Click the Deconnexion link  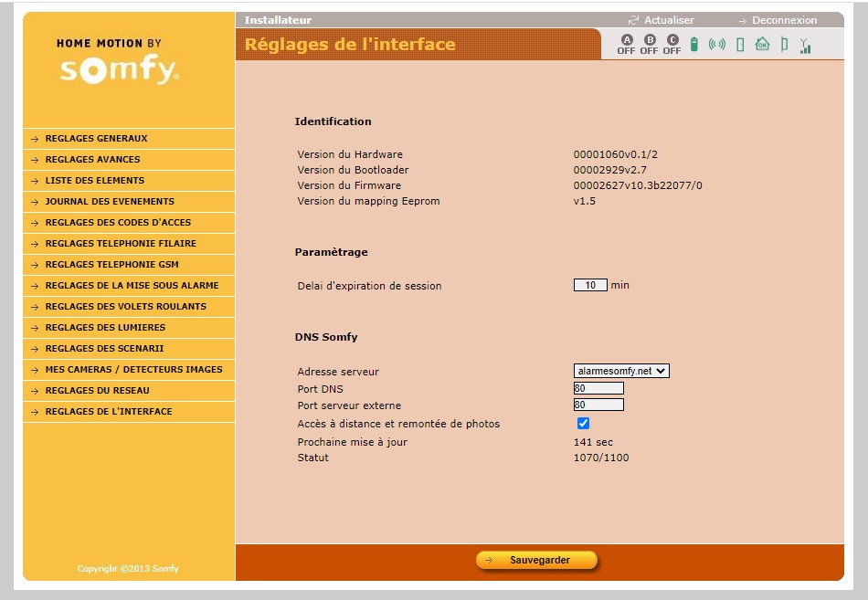784,20
